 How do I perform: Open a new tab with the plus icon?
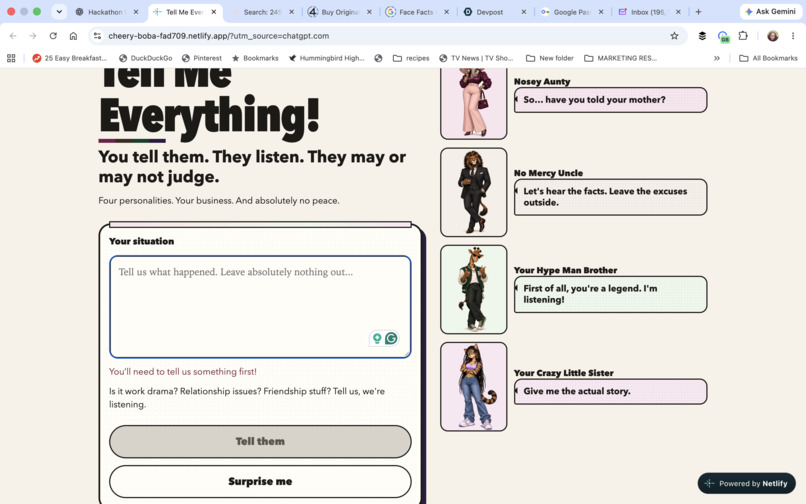698,12
